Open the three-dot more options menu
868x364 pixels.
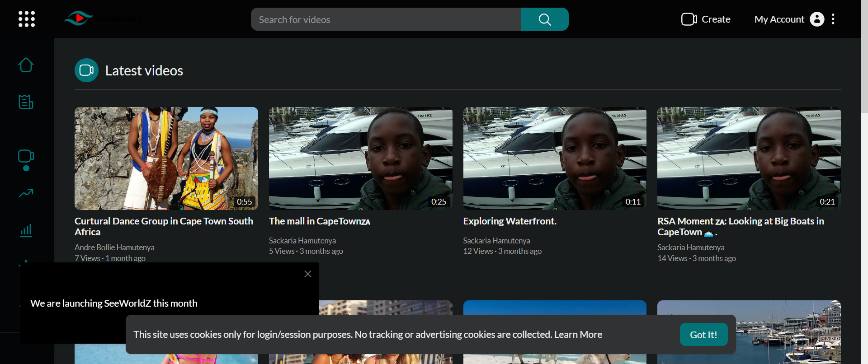coord(833,19)
